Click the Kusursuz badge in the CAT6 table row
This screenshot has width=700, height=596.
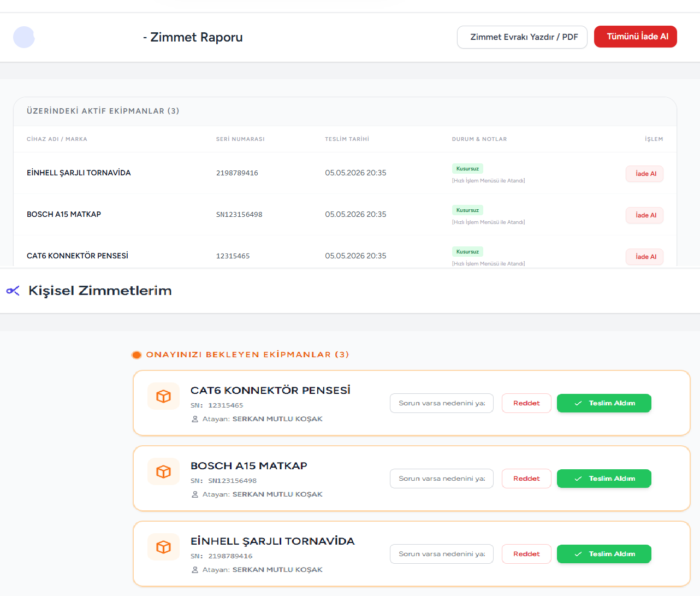467,252
